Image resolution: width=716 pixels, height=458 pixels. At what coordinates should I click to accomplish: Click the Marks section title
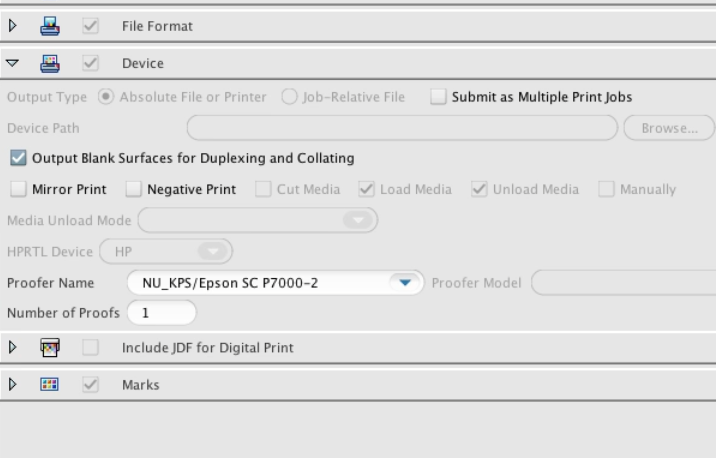pyautogui.click(x=141, y=385)
